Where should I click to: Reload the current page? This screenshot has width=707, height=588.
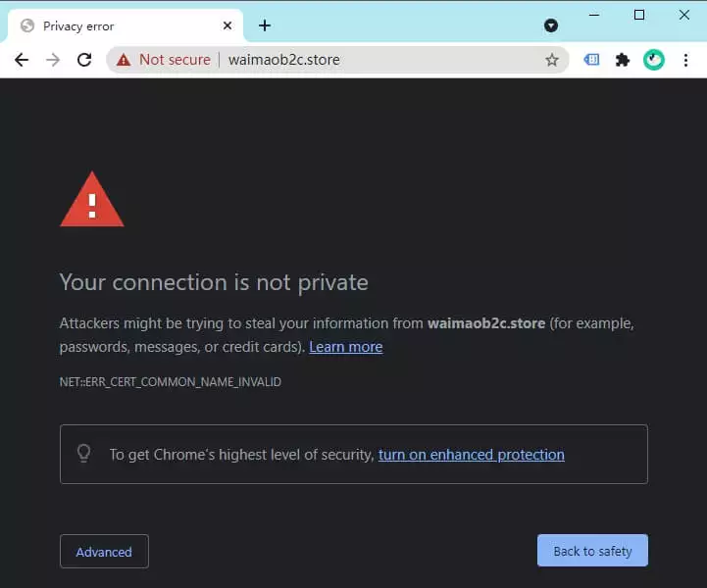coord(84,60)
